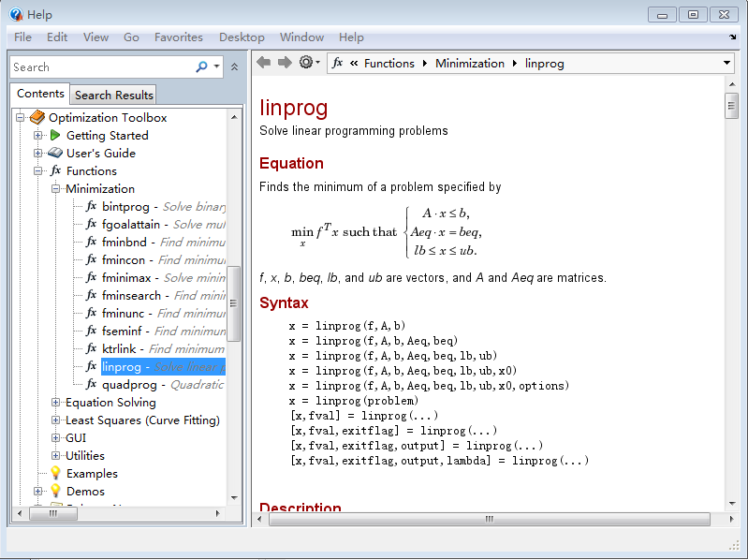
Task: Click the fx icon beside bintprog
Action: (91, 206)
